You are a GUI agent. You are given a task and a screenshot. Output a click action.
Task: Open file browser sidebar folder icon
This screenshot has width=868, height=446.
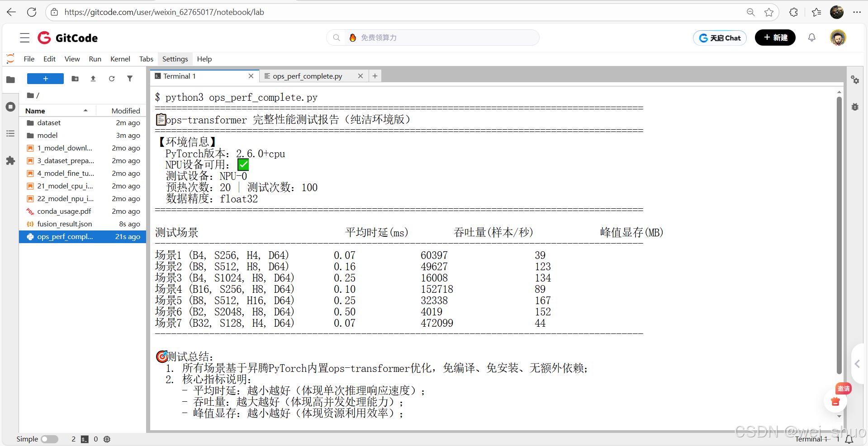tap(10, 80)
